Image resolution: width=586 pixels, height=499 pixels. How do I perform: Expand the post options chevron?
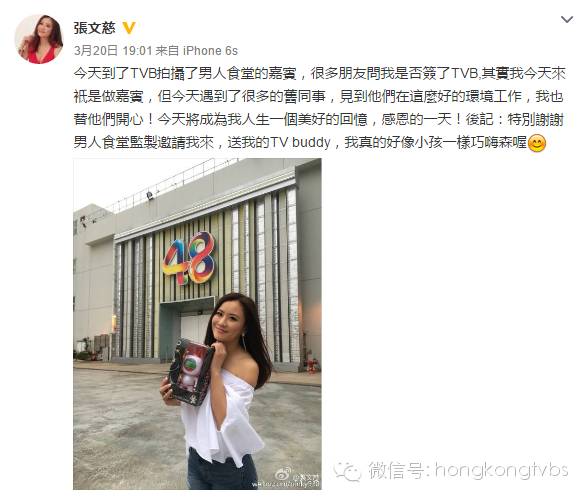point(567,19)
